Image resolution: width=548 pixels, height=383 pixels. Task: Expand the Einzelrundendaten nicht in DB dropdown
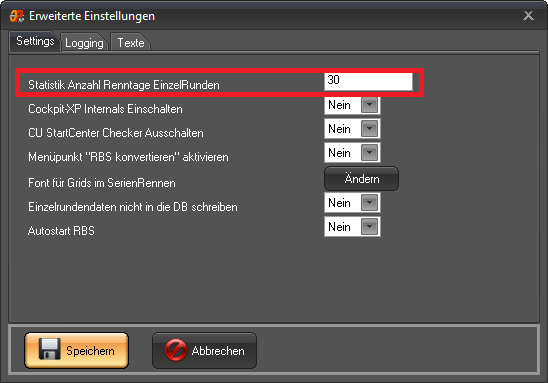[369, 203]
